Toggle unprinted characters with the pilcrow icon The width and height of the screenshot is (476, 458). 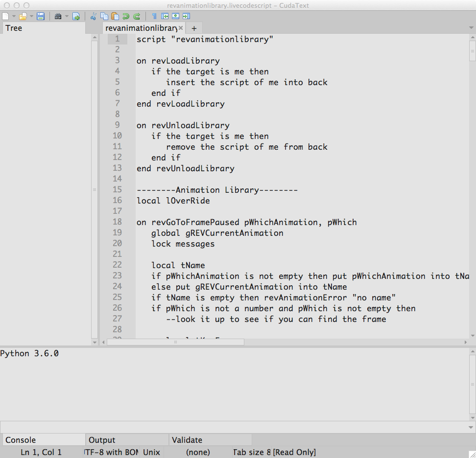tap(154, 16)
